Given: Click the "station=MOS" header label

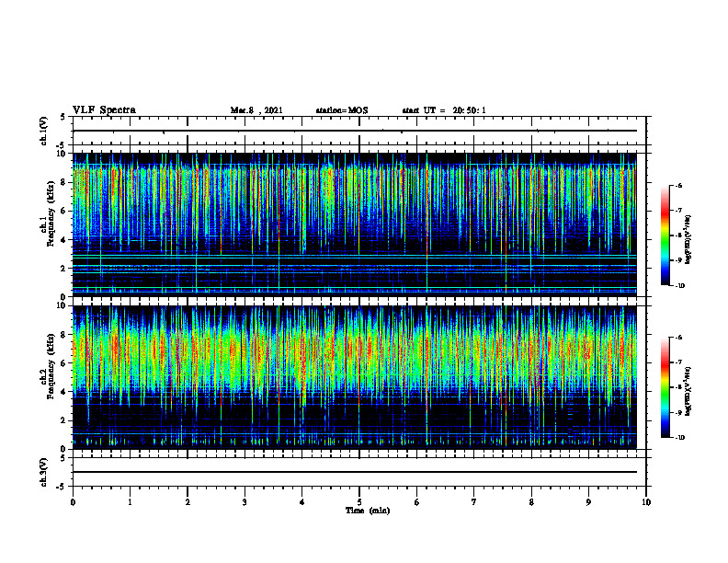Looking at the screenshot, I should pyautogui.click(x=342, y=110).
